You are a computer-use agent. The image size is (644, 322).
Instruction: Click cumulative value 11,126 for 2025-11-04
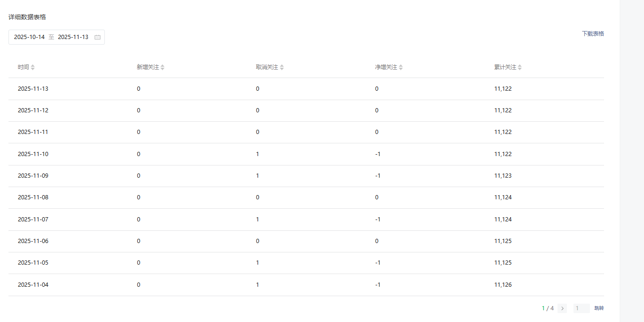pyautogui.click(x=503, y=285)
